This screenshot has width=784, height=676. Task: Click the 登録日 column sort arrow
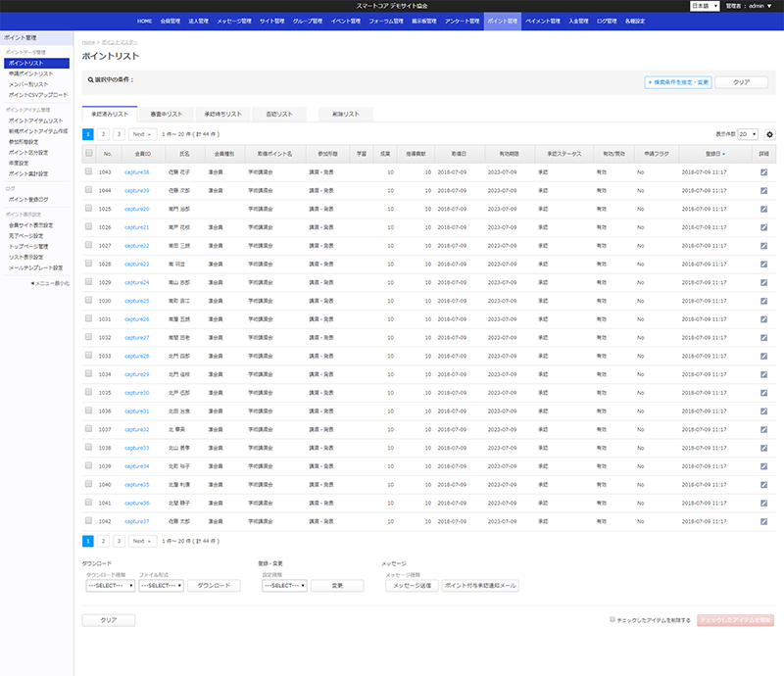point(724,154)
